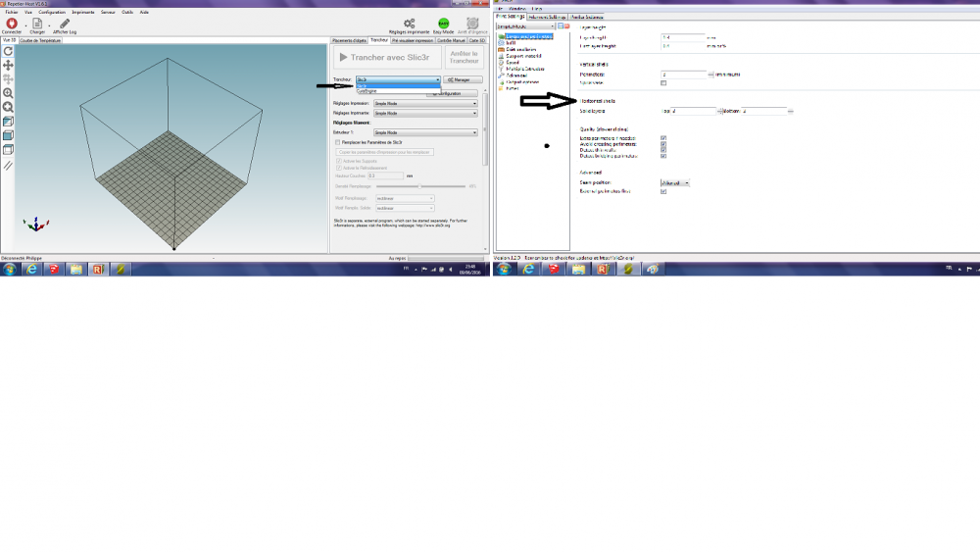
Task: Select the zoom in magnifier tool
Action: [x=8, y=93]
